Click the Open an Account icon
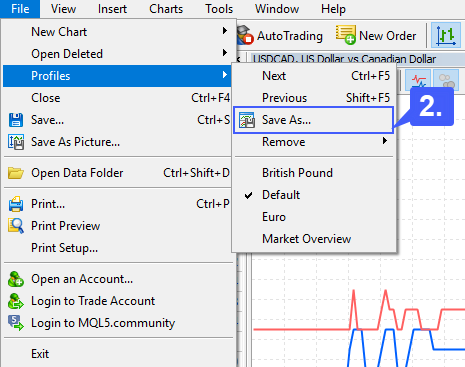This screenshot has width=465, height=367. tap(16, 279)
